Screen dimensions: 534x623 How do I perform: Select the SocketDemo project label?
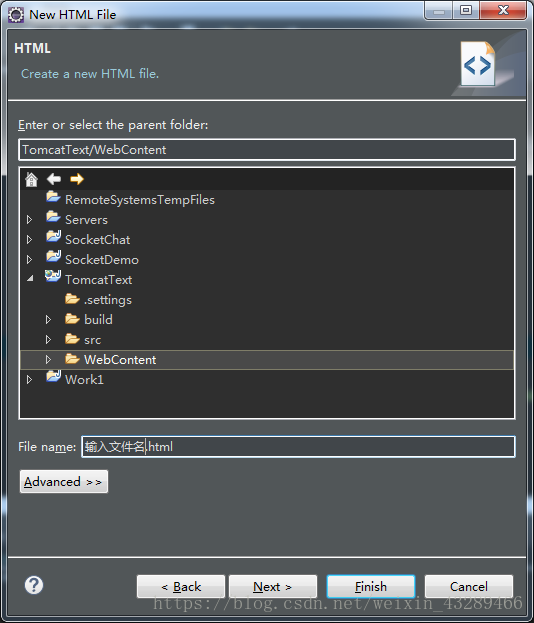click(x=102, y=259)
